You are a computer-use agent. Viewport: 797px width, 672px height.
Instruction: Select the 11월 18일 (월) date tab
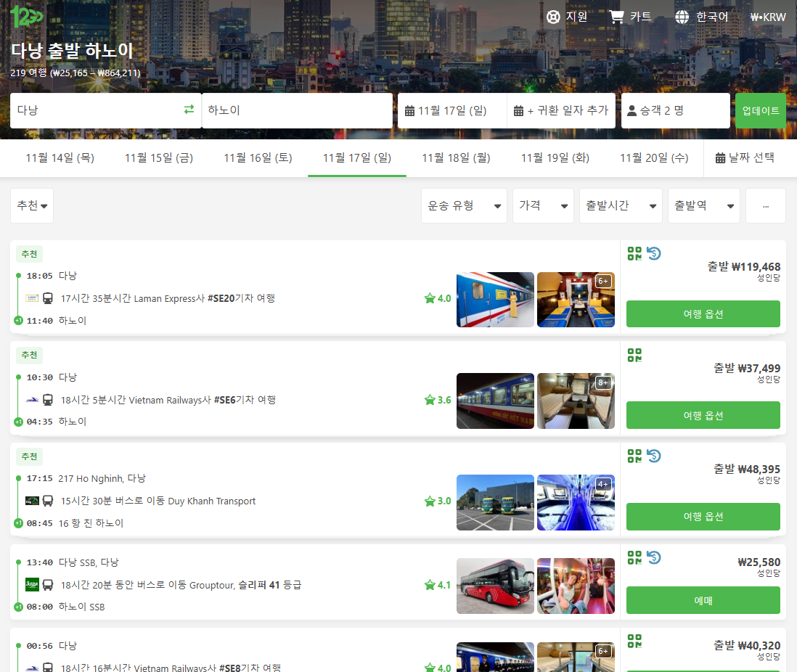point(456,158)
